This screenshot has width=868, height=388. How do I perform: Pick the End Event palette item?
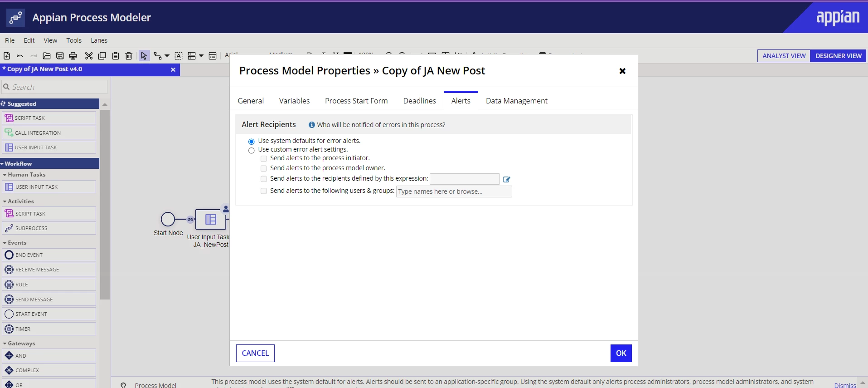(x=49, y=255)
